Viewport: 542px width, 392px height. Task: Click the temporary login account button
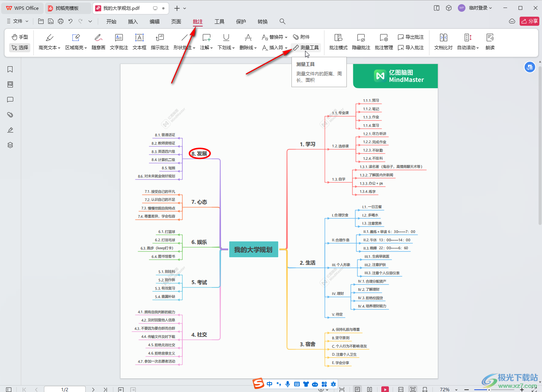point(475,8)
